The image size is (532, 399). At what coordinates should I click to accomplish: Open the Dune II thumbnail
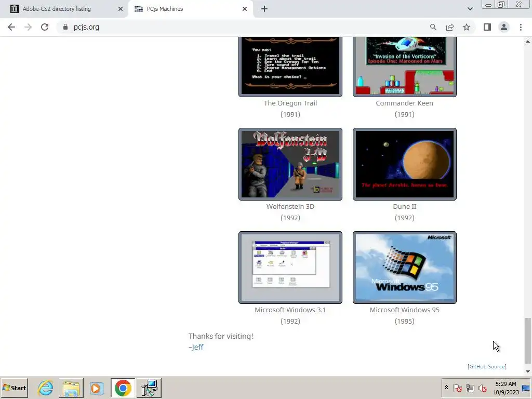coord(404,164)
